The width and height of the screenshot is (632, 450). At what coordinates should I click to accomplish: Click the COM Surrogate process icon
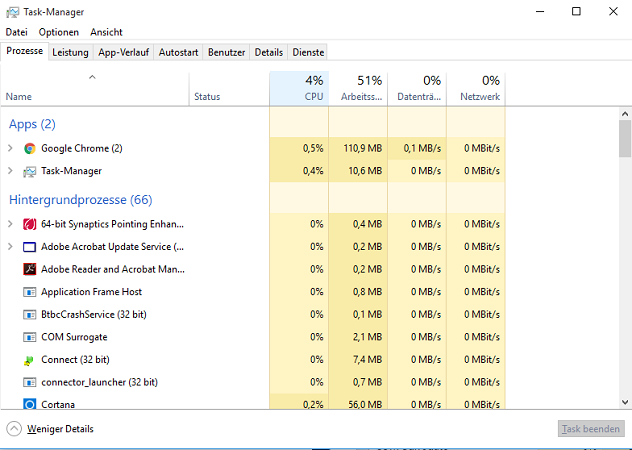click(30, 337)
